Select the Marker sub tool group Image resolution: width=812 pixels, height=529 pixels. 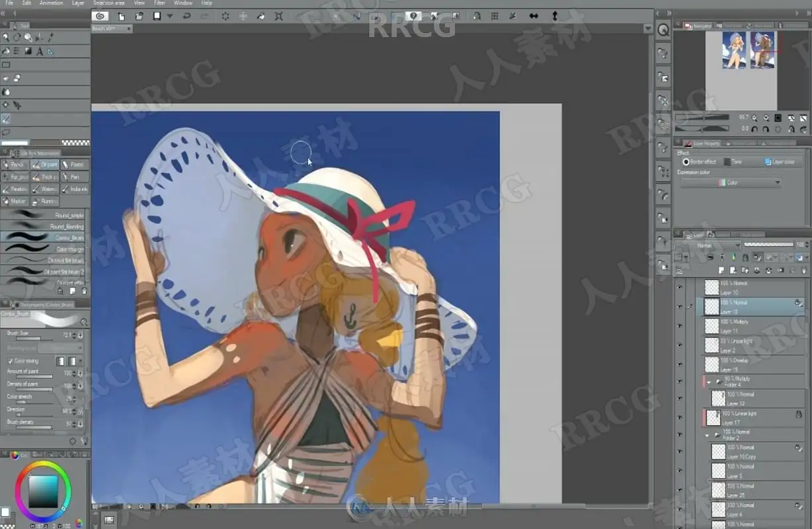pos(15,201)
